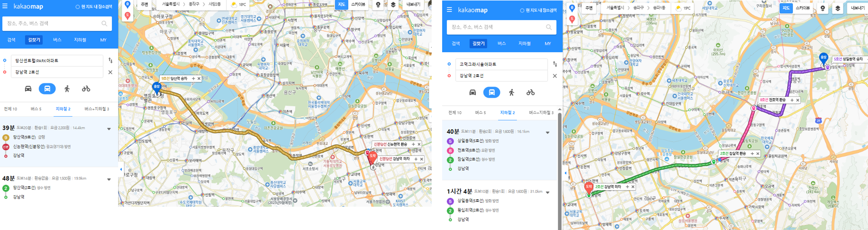Select walking directions in left kakaomap window

67,89
